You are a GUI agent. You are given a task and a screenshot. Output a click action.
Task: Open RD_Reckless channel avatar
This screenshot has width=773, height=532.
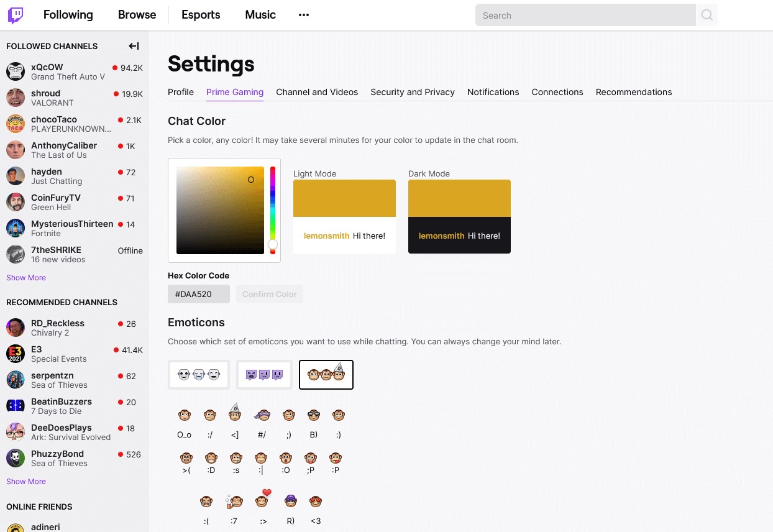[x=16, y=328]
